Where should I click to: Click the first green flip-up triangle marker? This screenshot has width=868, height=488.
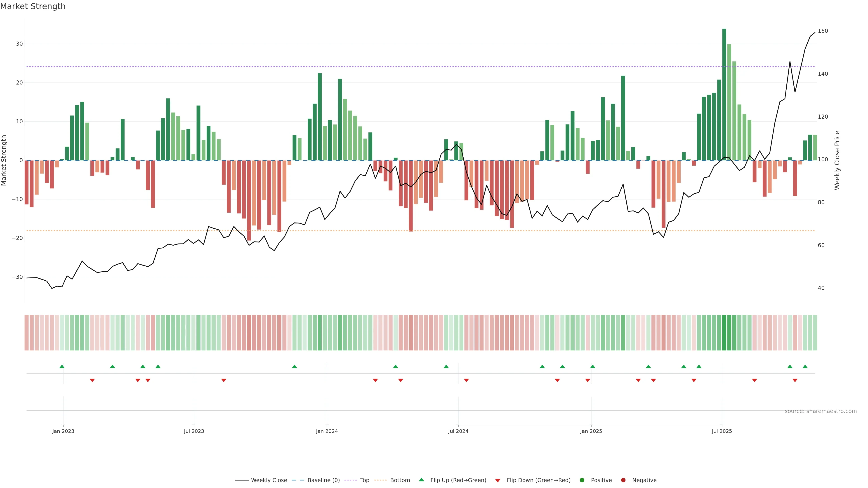click(x=62, y=366)
